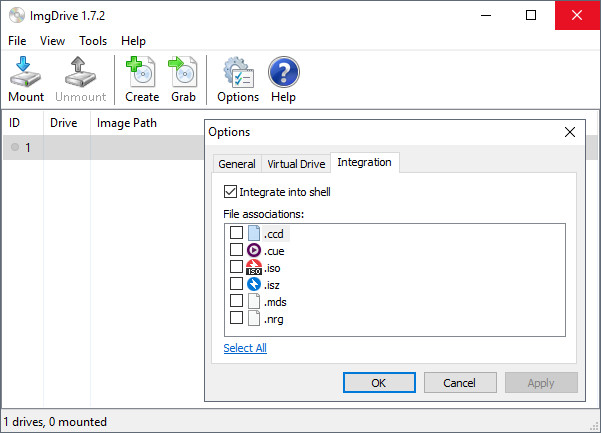601x433 pixels.
Task: Select the .isz file type icon
Action: click(x=254, y=284)
